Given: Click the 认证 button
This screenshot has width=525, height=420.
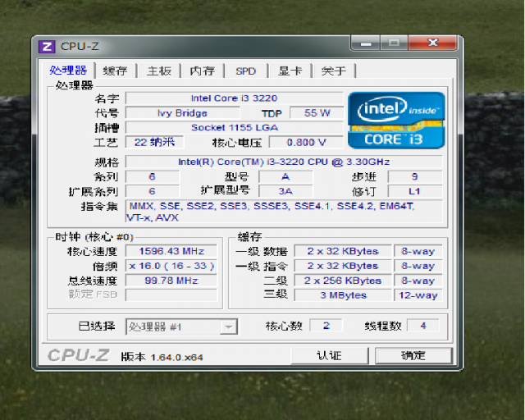Looking at the screenshot, I should 330,355.
